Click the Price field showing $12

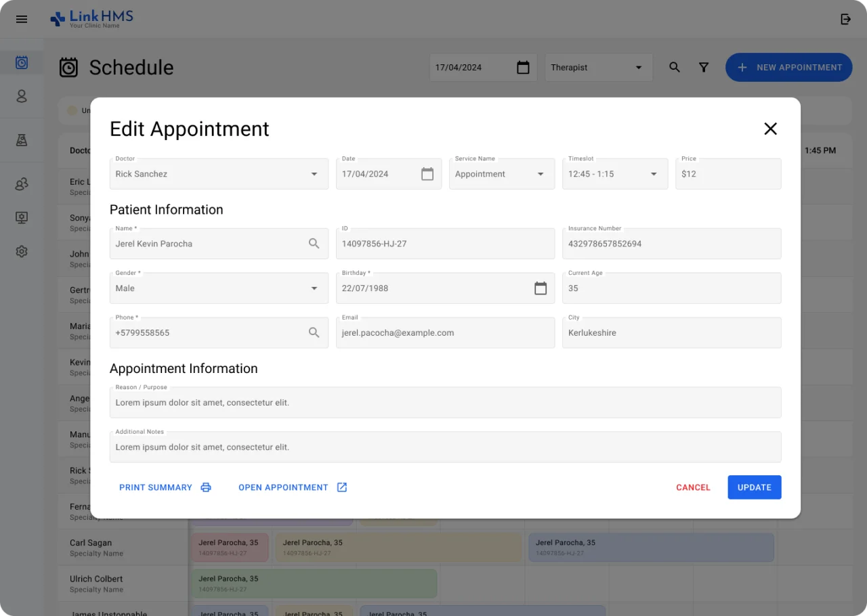(x=728, y=174)
